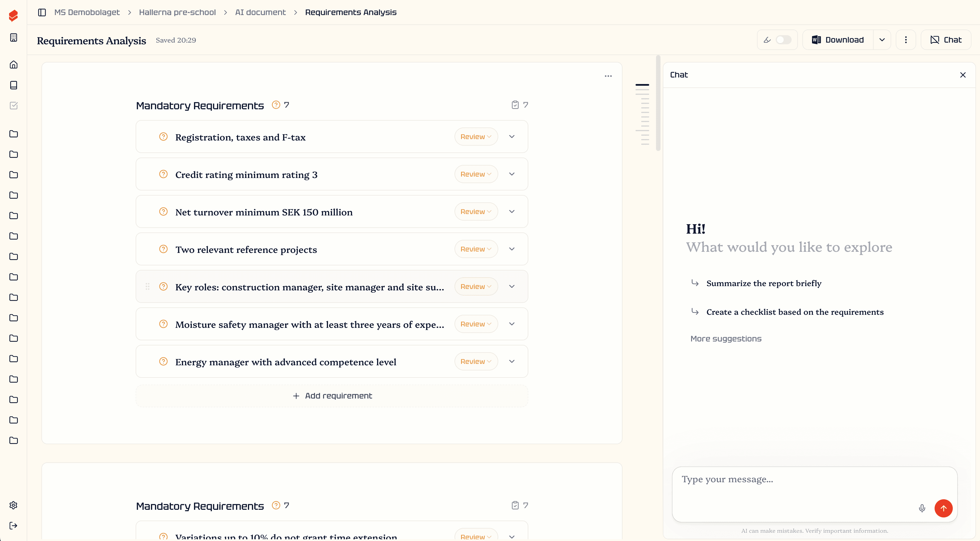Viewport: 980px width, 541px height.
Task: Expand the Registration, taxes and F-tax row
Action: (512, 137)
